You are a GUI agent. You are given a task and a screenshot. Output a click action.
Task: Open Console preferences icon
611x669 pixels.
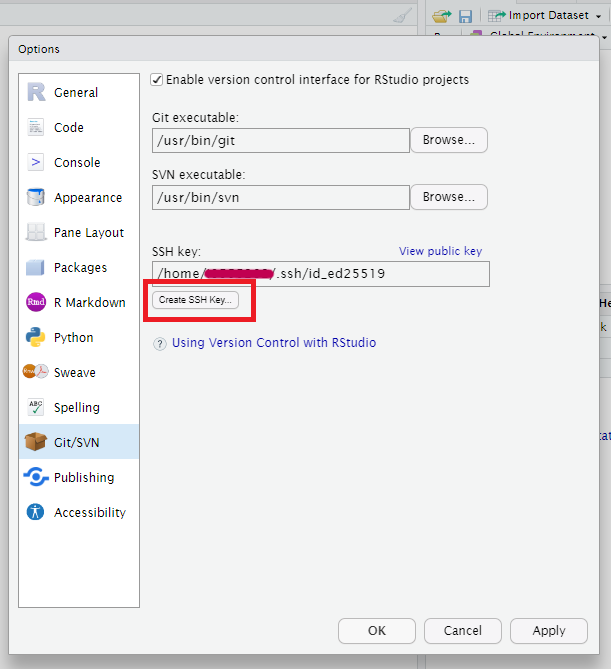coord(36,162)
